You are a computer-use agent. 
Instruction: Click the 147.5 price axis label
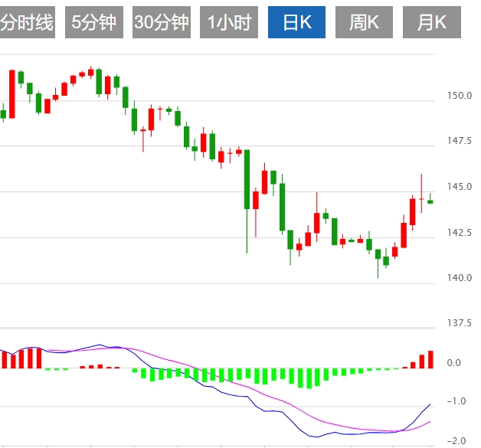click(x=461, y=141)
